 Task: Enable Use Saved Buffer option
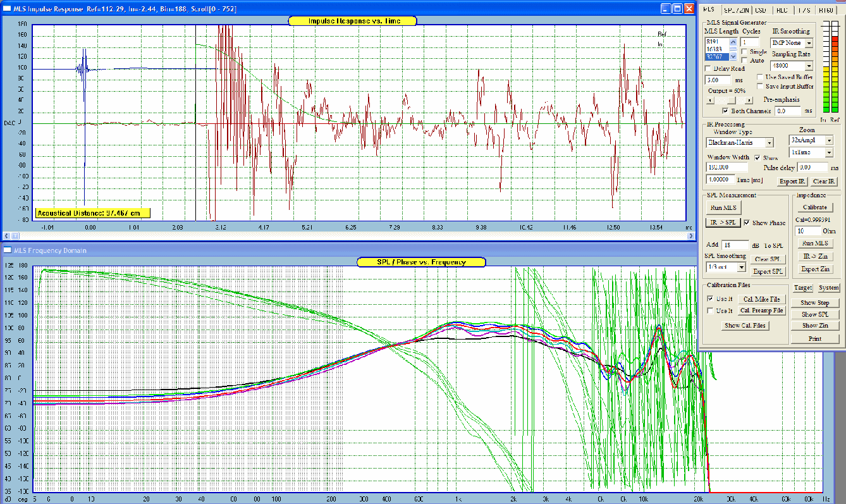pos(760,77)
